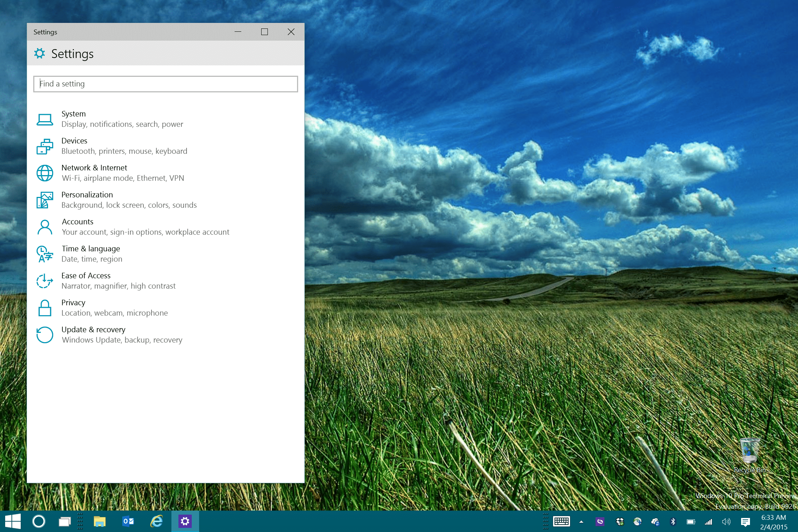Open network signal tray icon
Screen dimensions: 798x532
pyautogui.click(x=709, y=522)
